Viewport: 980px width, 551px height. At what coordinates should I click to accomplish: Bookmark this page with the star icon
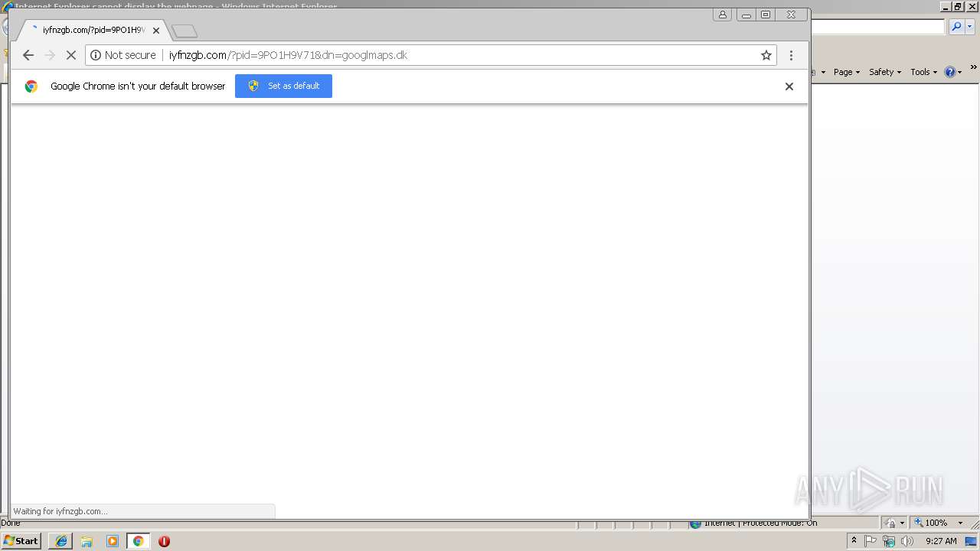766,55
